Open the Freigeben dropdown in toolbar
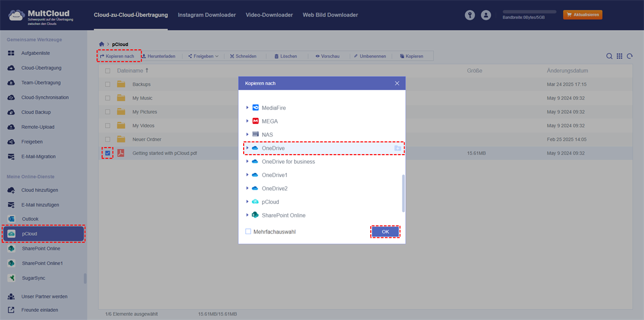644x320 pixels. pos(203,56)
